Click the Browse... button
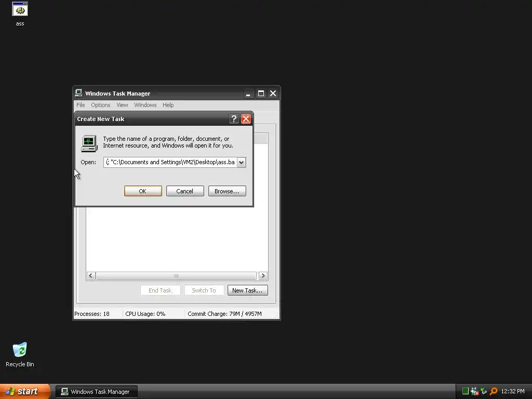The height and width of the screenshot is (399, 532). [x=227, y=191]
